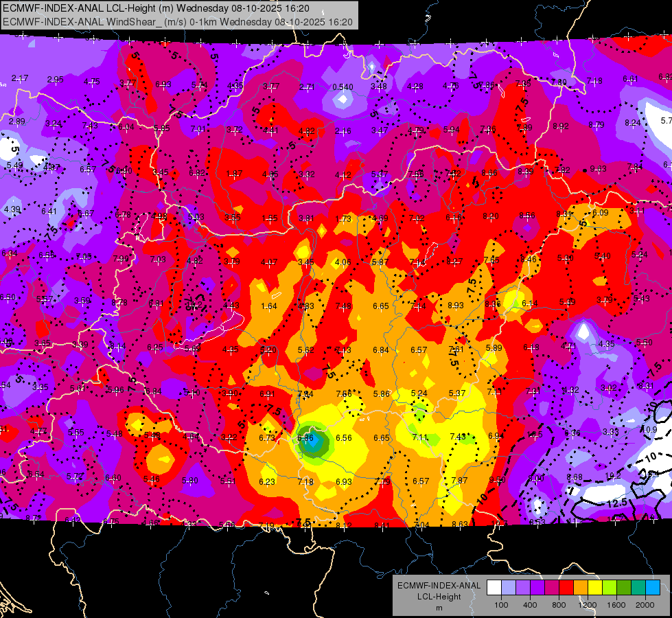Click the map value "1.87"
Image resolution: width=672 pixels, height=618 pixels.
(234, 173)
